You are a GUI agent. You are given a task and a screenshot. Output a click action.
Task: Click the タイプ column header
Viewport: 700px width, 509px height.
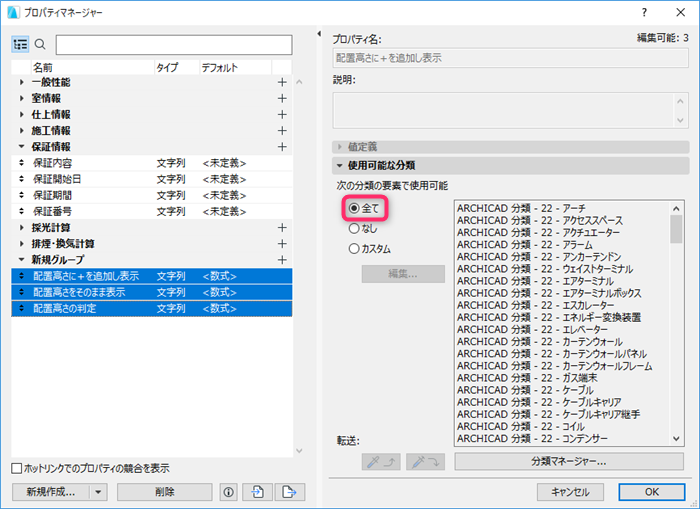(177, 67)
